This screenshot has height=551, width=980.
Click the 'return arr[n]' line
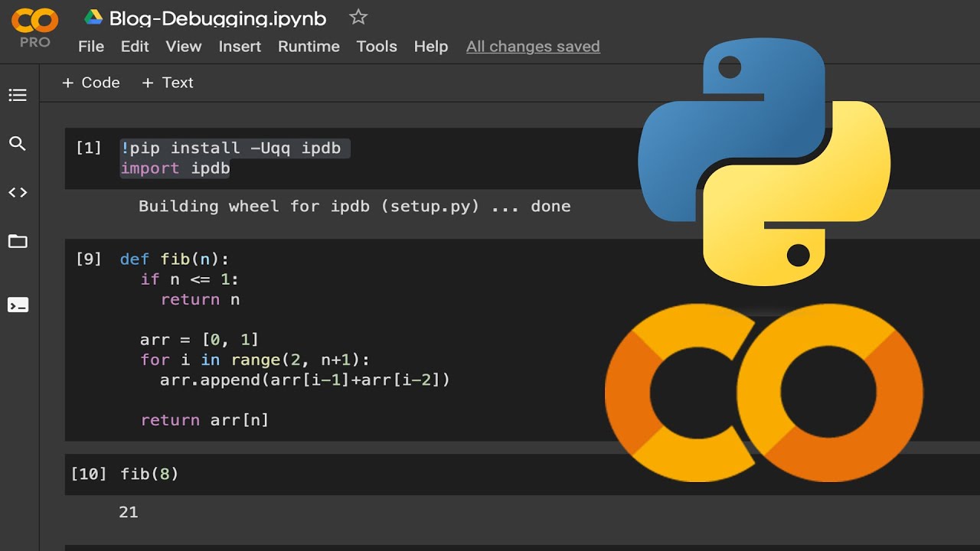point(204,419)
